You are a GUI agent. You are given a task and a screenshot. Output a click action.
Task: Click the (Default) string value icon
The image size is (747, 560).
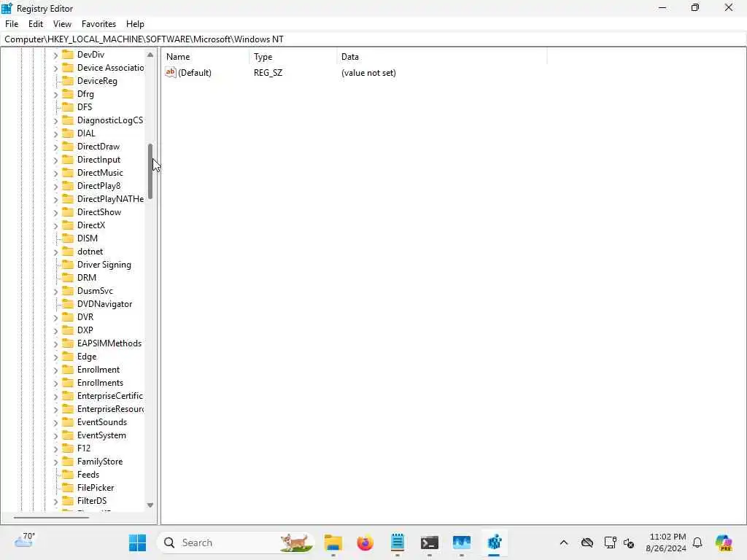pos(170,72)
